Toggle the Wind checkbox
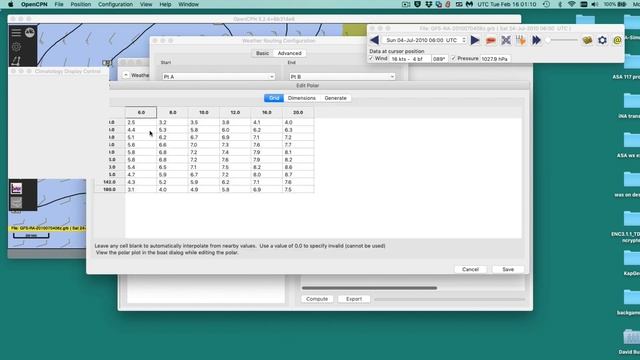The height and width of the screenshot is (360, 640). (371, 58)
